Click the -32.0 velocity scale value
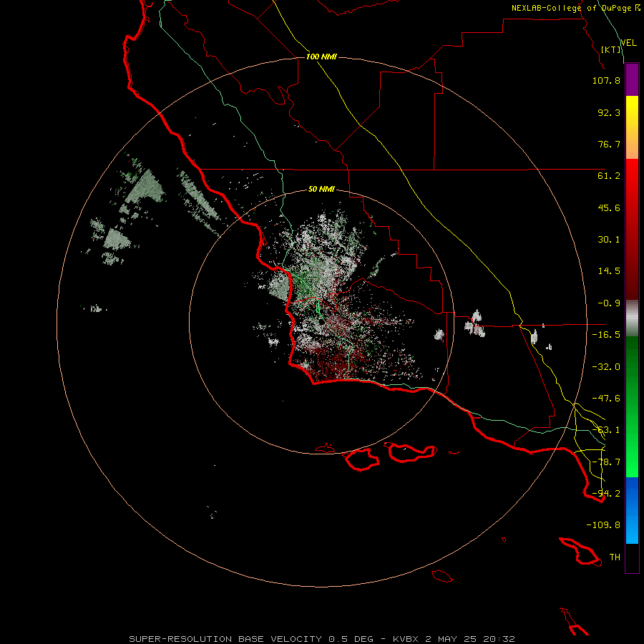 pyautogui.click(x=606, y=367)
